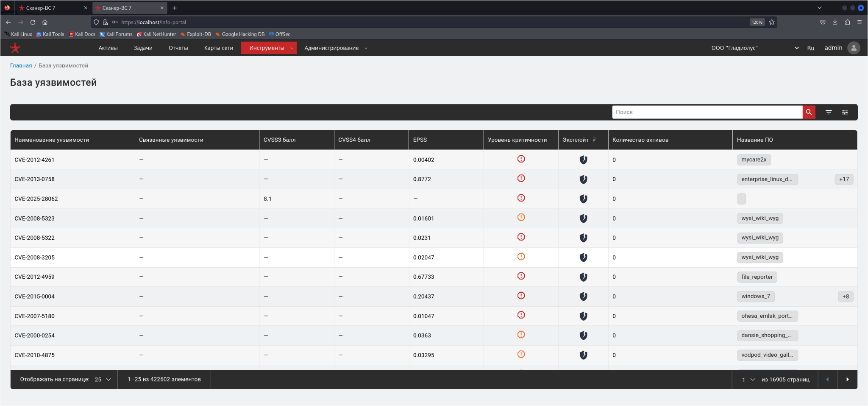Open the Отчеты menu
This screenshot has width=868, height=406.
tap(178, 48)
